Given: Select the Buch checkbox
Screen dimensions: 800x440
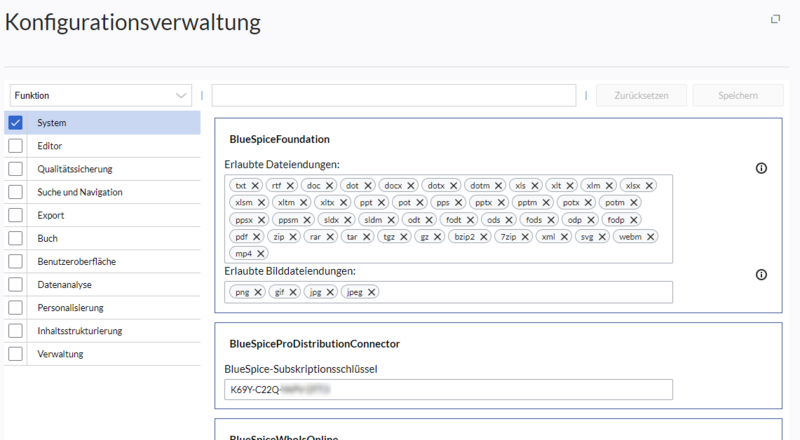Looking at the screenshot, I should click(x=15, y=238).
